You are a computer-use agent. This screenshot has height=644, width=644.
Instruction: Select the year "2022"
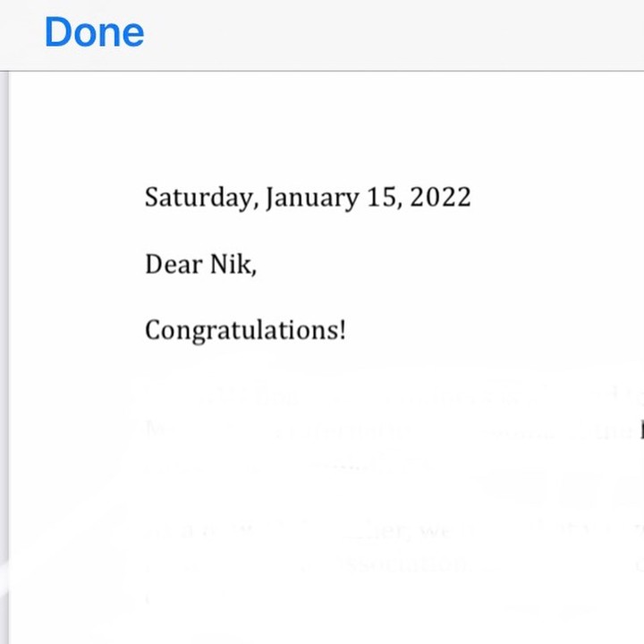coord(440,198)
